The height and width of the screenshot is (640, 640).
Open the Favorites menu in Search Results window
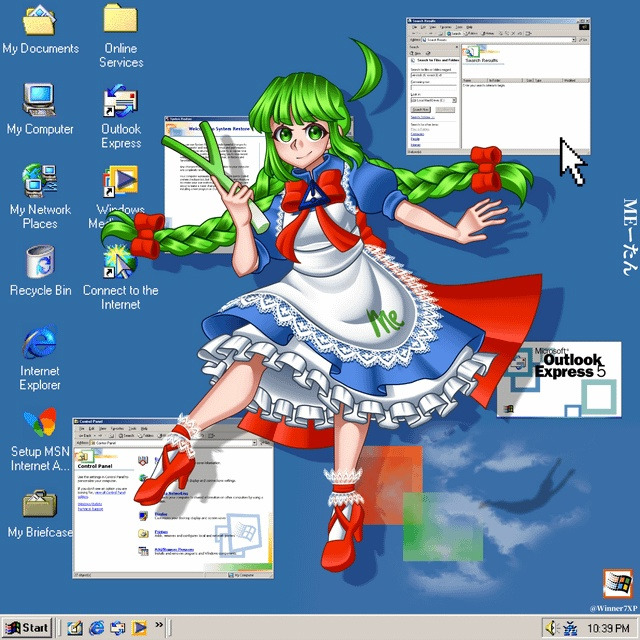click(x=445, y=27)
